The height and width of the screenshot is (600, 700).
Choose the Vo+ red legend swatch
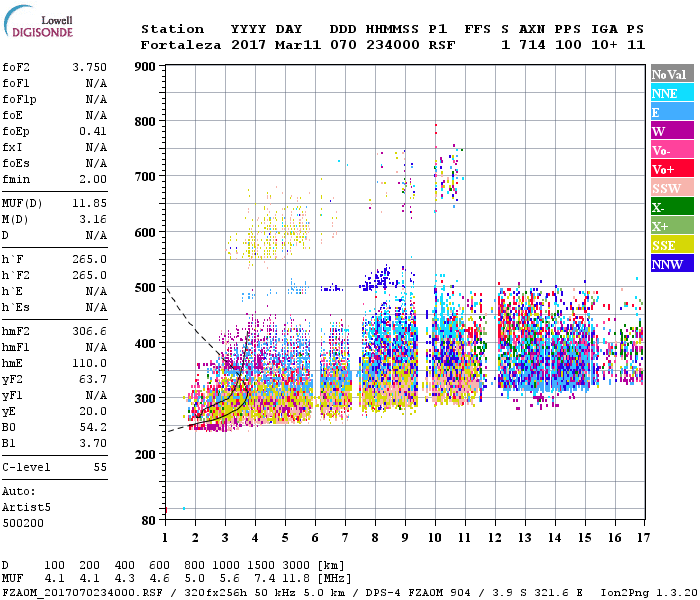coord(672,169)
